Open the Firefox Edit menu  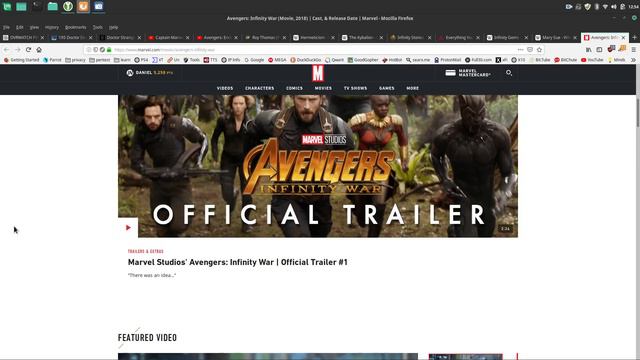pos(20,27)
